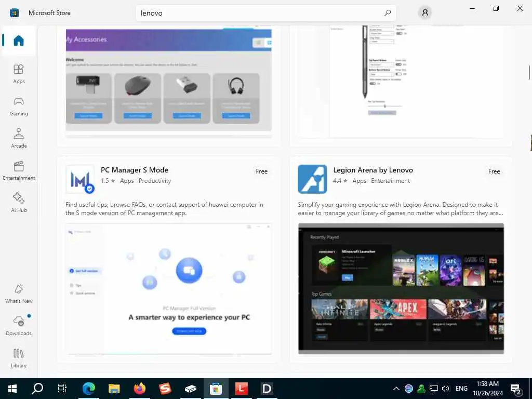This screenshot has height=399, width=532.
Task: Go to the Gaming section
Action: coord(19,106)
